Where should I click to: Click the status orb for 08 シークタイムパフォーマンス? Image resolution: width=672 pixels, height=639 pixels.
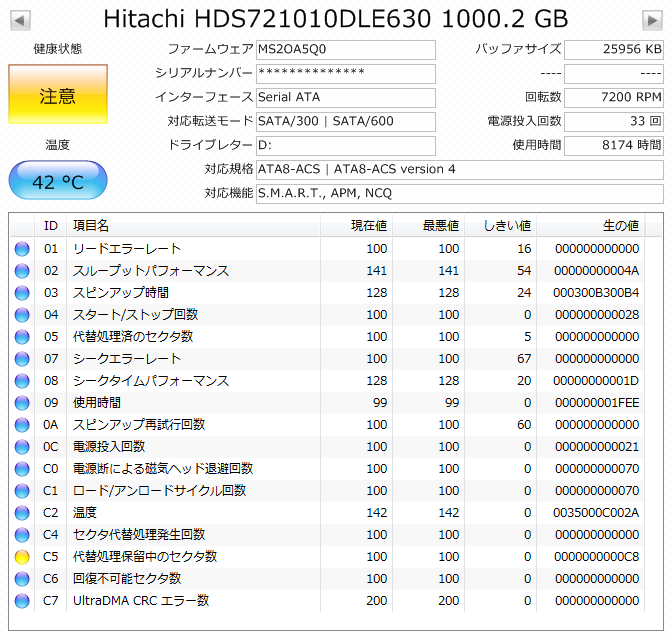click(x=22, y=381)
